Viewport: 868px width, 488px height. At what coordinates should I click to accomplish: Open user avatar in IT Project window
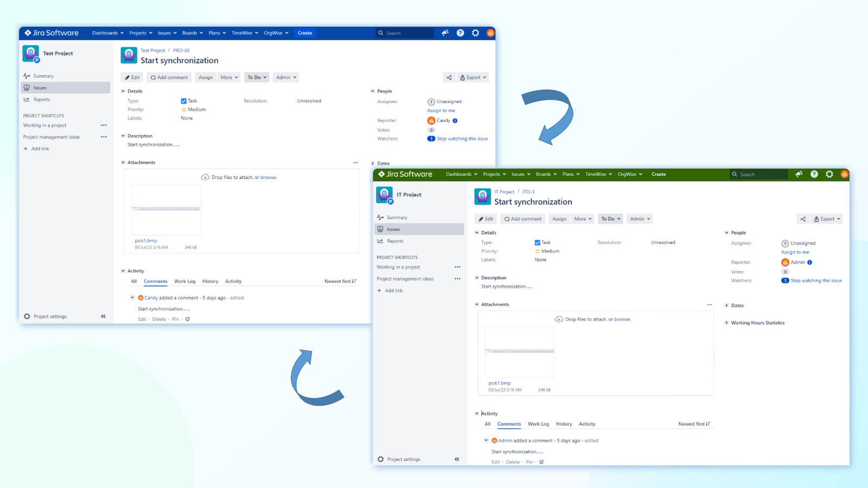click(x=844, y=174)
